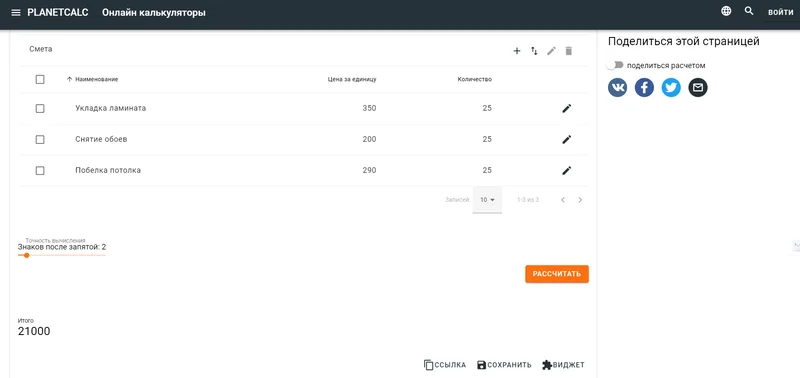Share page via email icon
The width and height of the screenshot is (800, 378).
[698, 88]
